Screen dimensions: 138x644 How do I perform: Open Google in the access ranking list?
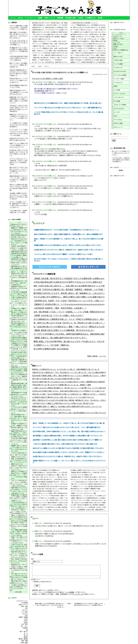[x=116, y=46]
